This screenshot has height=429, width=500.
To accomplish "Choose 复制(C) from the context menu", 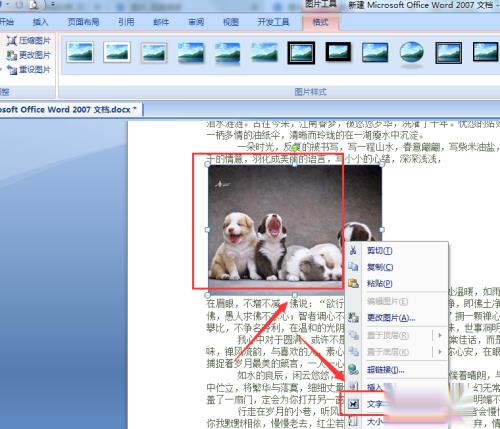I will point(397,267).
